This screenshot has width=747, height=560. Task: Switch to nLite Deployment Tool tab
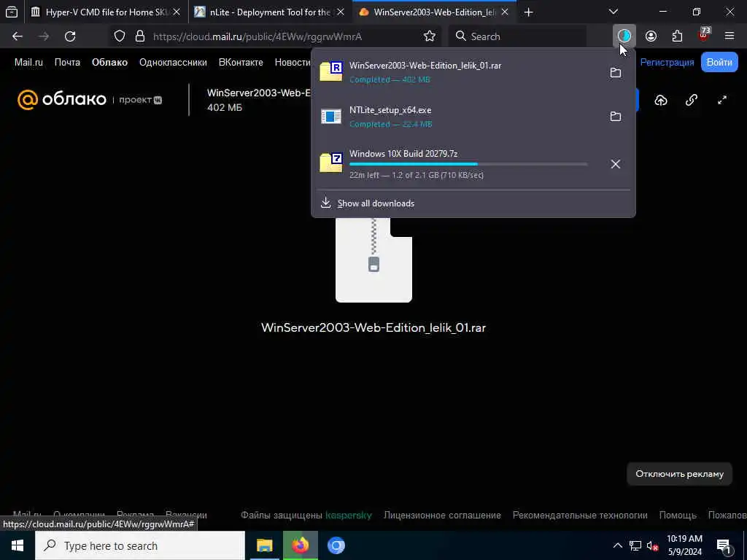(270, 12)
